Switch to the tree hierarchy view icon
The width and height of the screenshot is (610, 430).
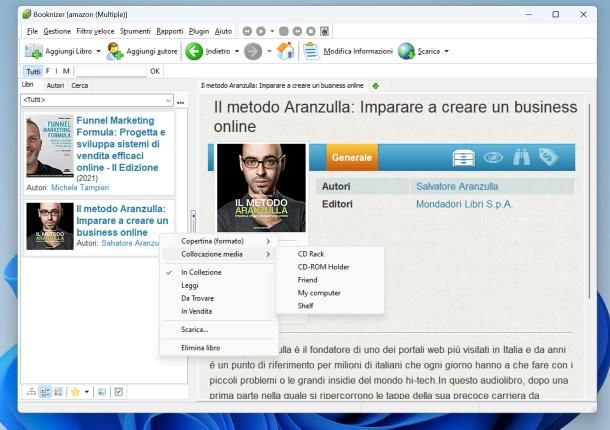[31, 392]
